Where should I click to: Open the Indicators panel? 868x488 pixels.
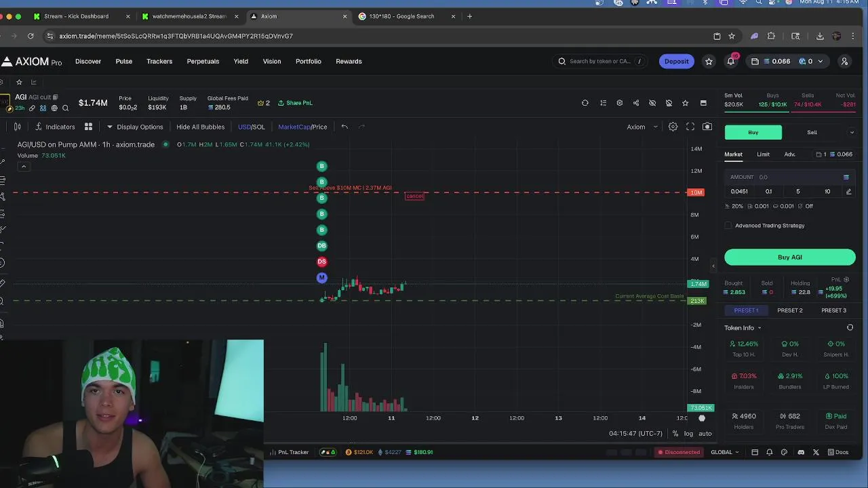coord(55,127)
